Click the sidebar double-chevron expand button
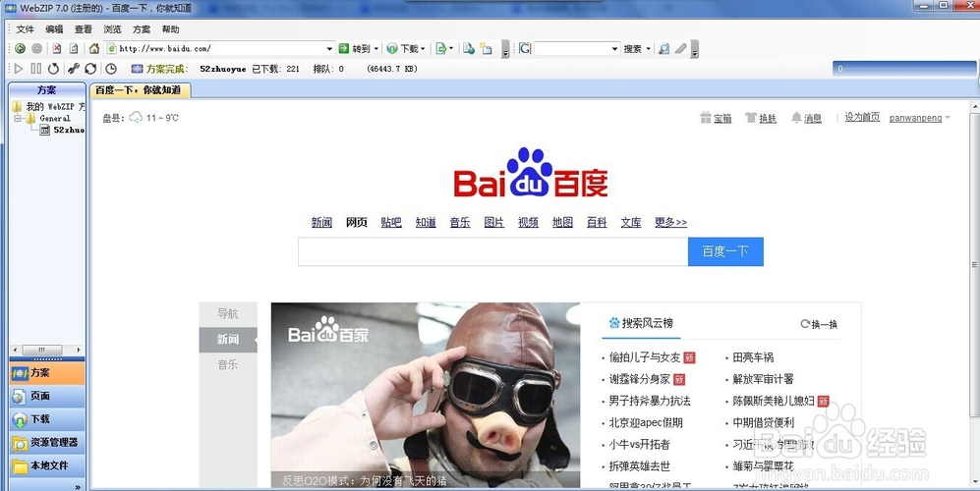Image resolution: width=980 pixels, height=491 pixels. [78, 486]
